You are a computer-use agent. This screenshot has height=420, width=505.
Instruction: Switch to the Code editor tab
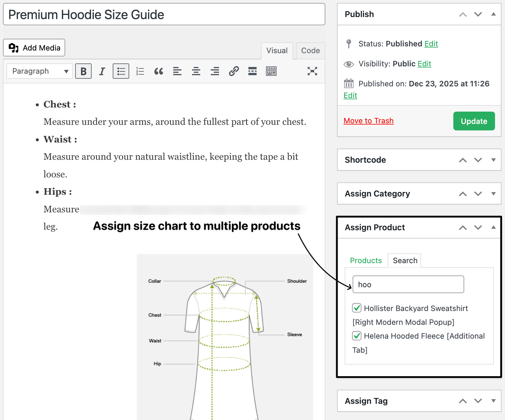click(x=310, y=51)
